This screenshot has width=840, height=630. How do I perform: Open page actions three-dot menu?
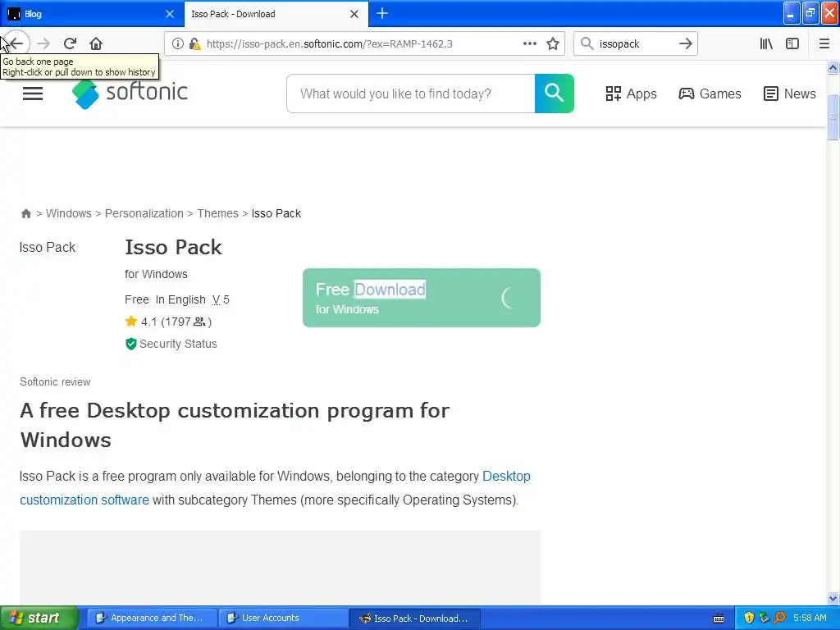529,43
